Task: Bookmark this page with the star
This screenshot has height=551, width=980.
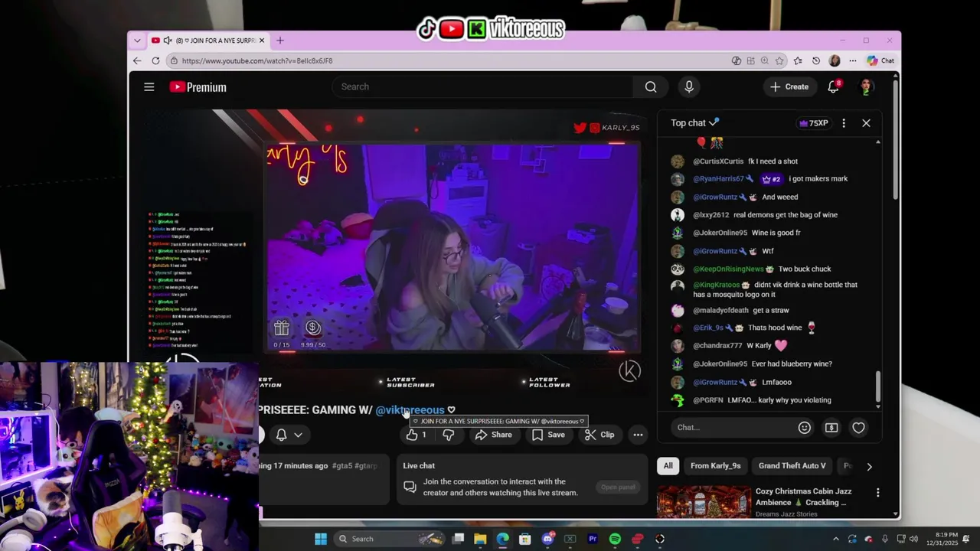Action: click(779, 60)
